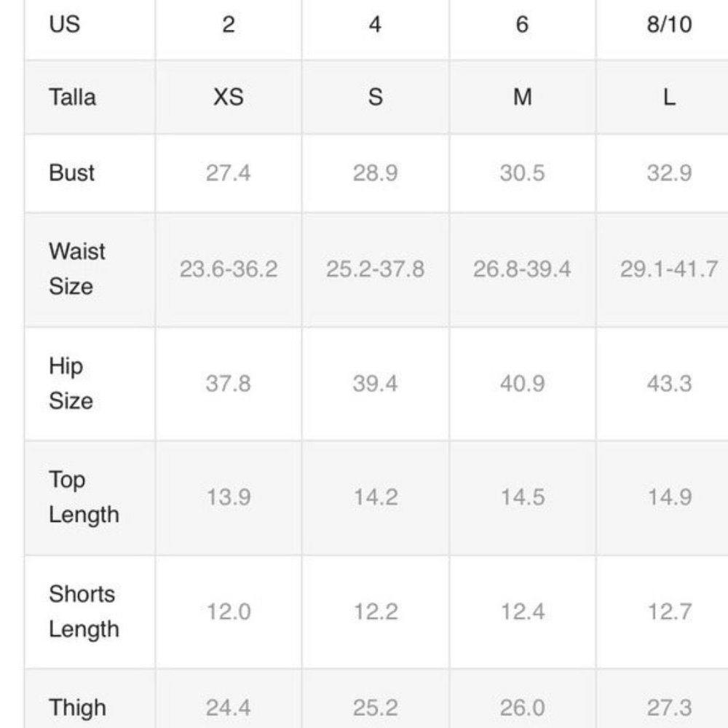Click the Bust row label
This screenshot has height=728, width=728.
71,173
